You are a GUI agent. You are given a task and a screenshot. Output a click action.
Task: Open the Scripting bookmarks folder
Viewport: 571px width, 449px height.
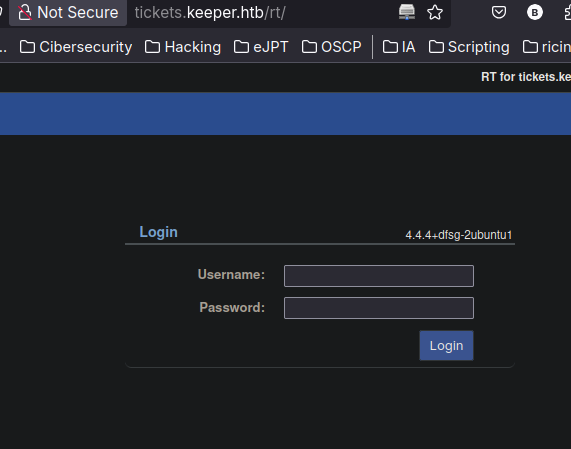tap(469, 47)
